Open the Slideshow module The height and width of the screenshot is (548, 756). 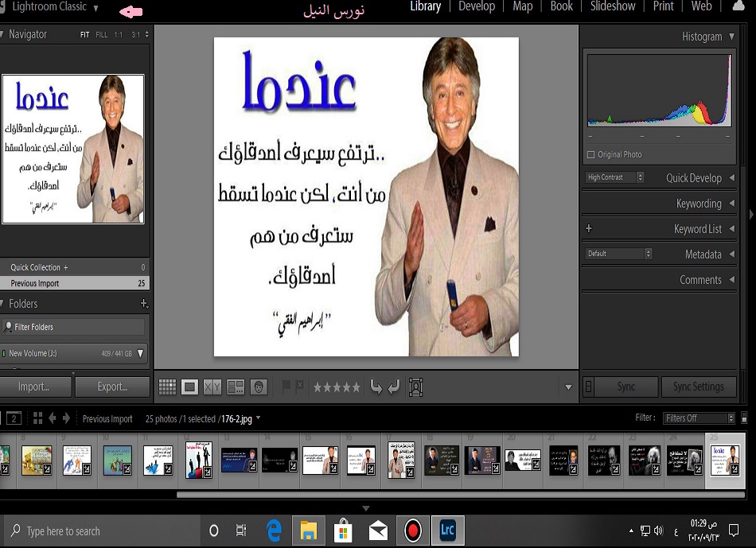[x=613, y=6]
